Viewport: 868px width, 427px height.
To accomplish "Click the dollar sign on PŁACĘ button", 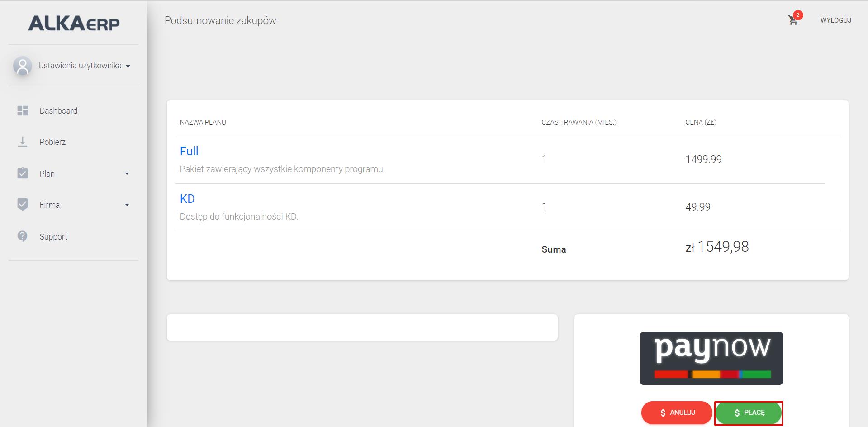I will [737, 413].
